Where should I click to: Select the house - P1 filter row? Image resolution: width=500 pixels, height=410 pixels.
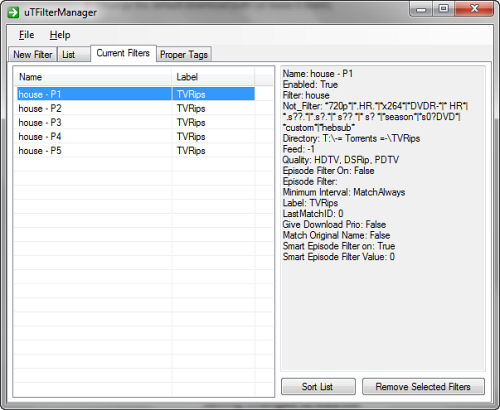(136, 94)
